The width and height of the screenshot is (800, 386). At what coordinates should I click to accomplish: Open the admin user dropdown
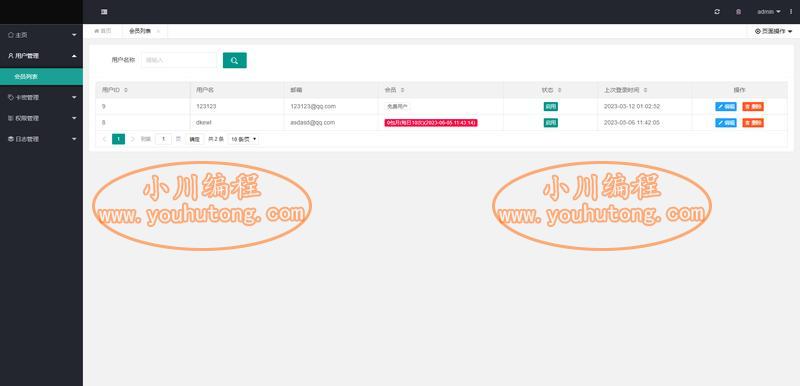pyautogui.click(x=769, y=12)
